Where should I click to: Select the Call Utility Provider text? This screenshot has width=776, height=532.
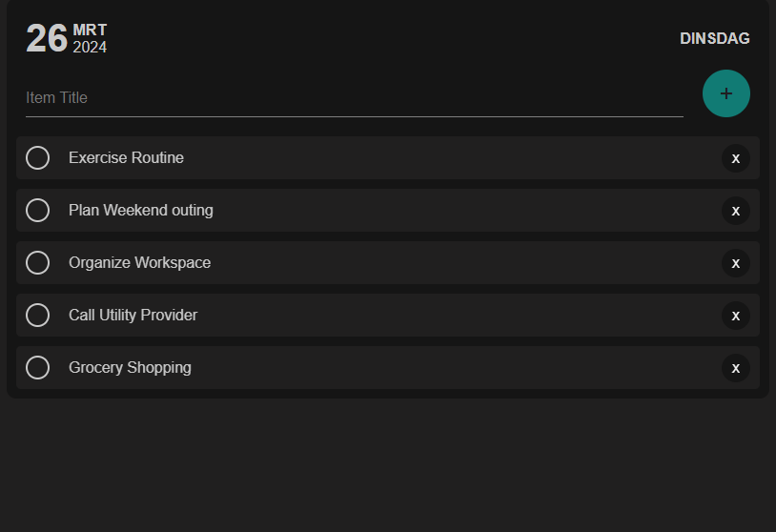pos(133,316)
